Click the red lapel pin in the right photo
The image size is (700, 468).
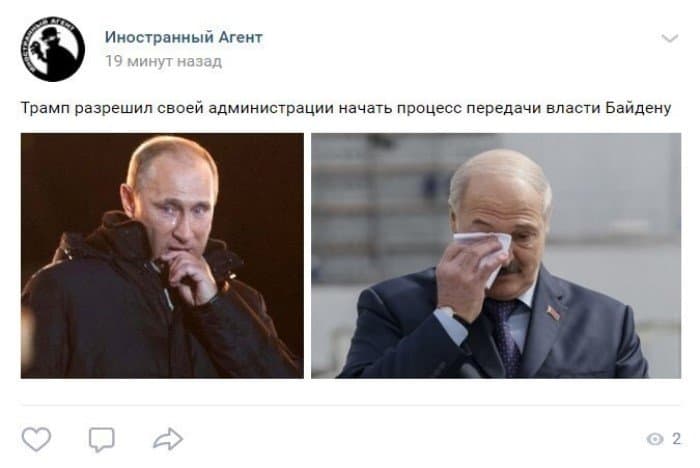[554, 313]
